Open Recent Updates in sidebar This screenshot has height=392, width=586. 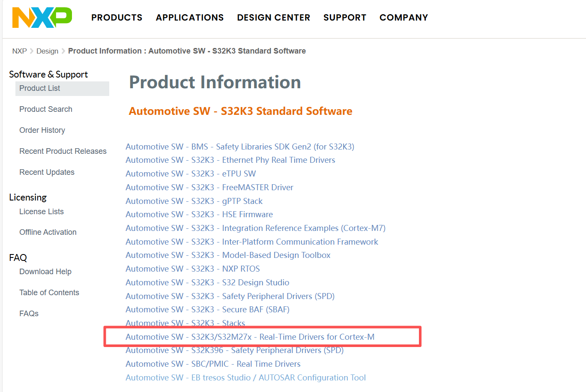[x=47, y=172]
